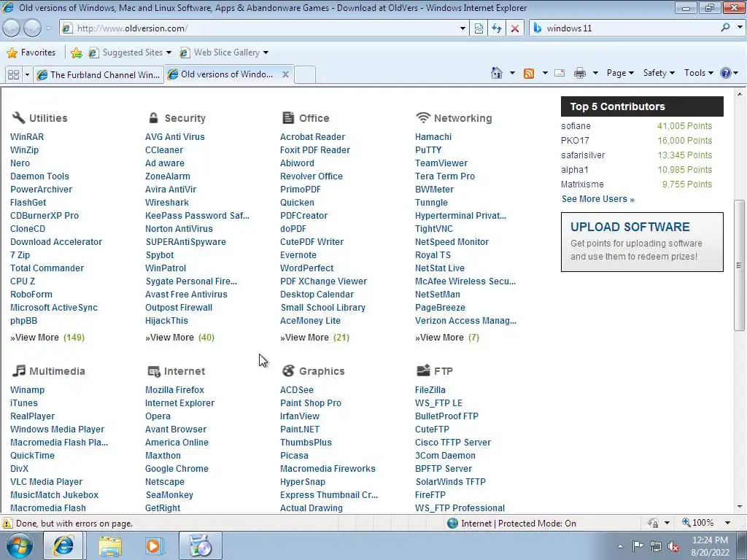This screenshot has width=747, height=560.
Task: Click the orange RSS Feeds icon
Action: pos(529,74)
